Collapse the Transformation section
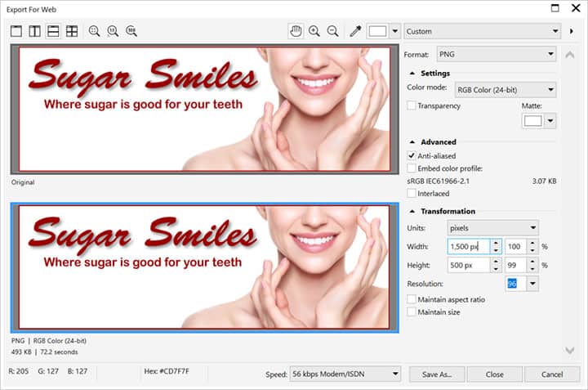Viewport: 588px width, 390px height. 412,212
